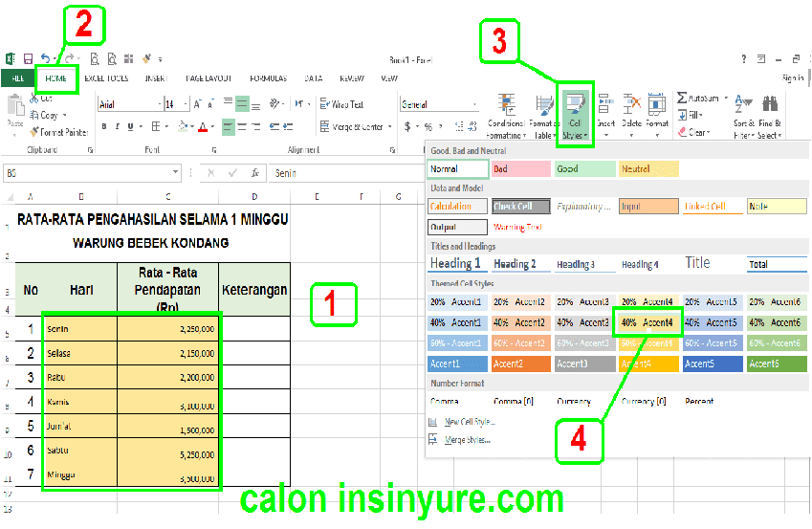Switch to the INSERT tab

(x=156, y=78)
